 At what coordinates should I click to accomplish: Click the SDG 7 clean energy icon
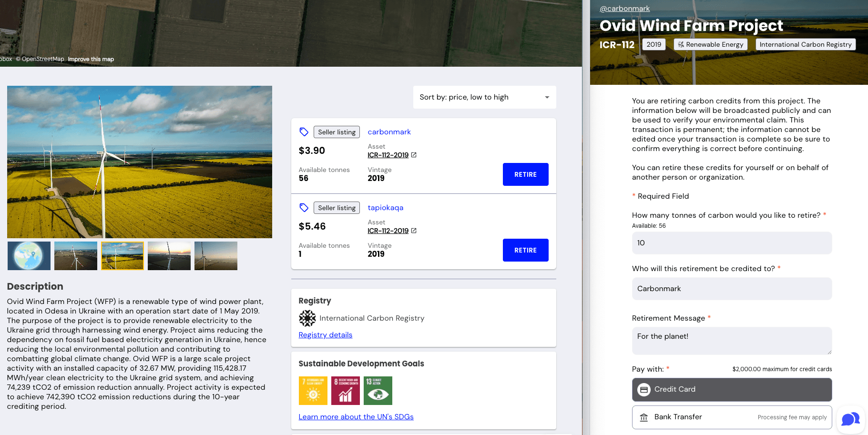point(313,391)
